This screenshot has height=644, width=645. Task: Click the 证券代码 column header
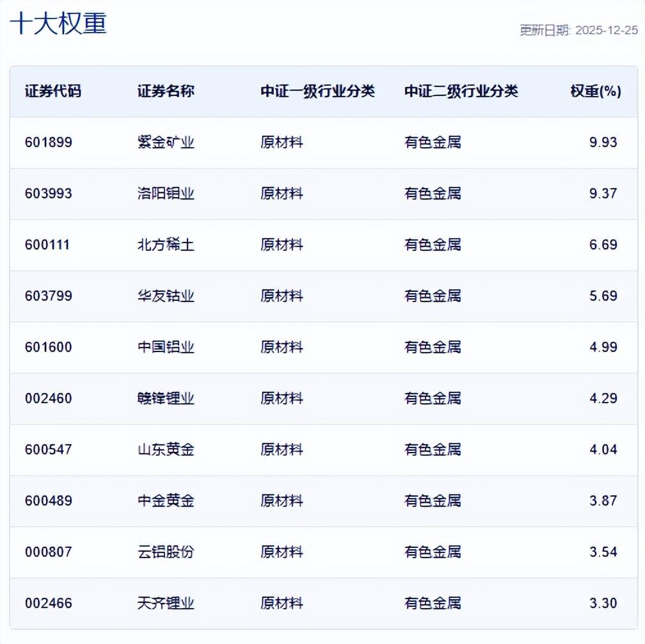pos(53,91)
